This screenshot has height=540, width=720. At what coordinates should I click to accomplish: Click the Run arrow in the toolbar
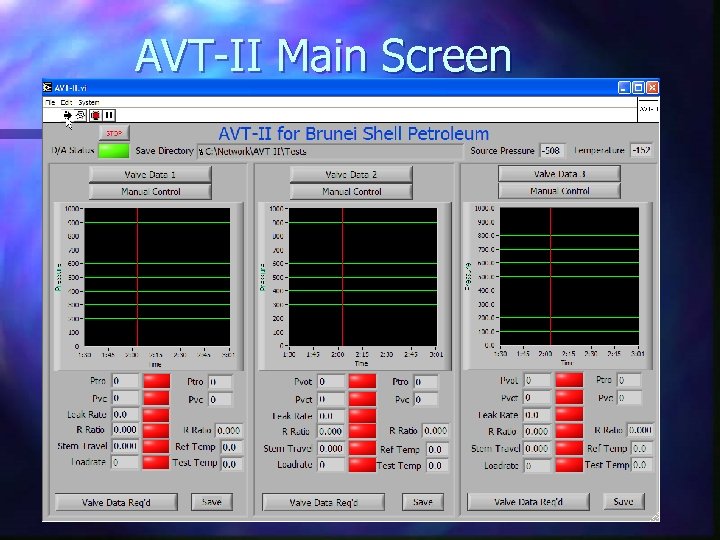coord(68,115)
